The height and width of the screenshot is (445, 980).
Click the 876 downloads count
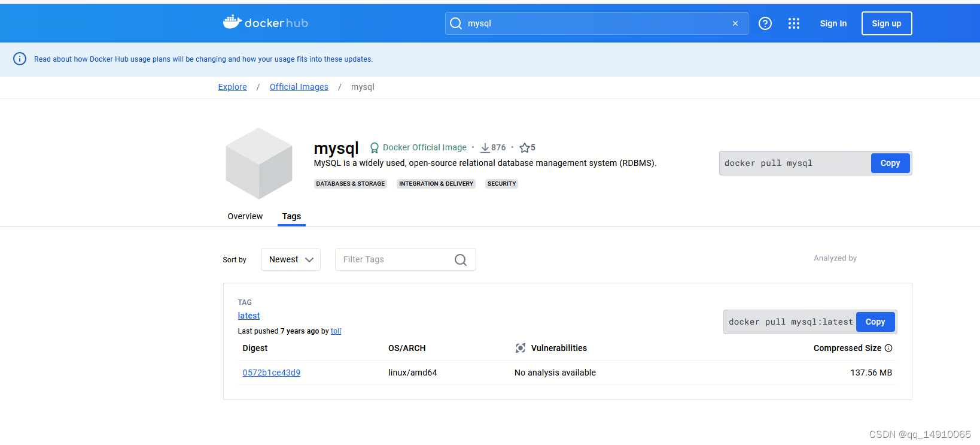pos(498,147)
